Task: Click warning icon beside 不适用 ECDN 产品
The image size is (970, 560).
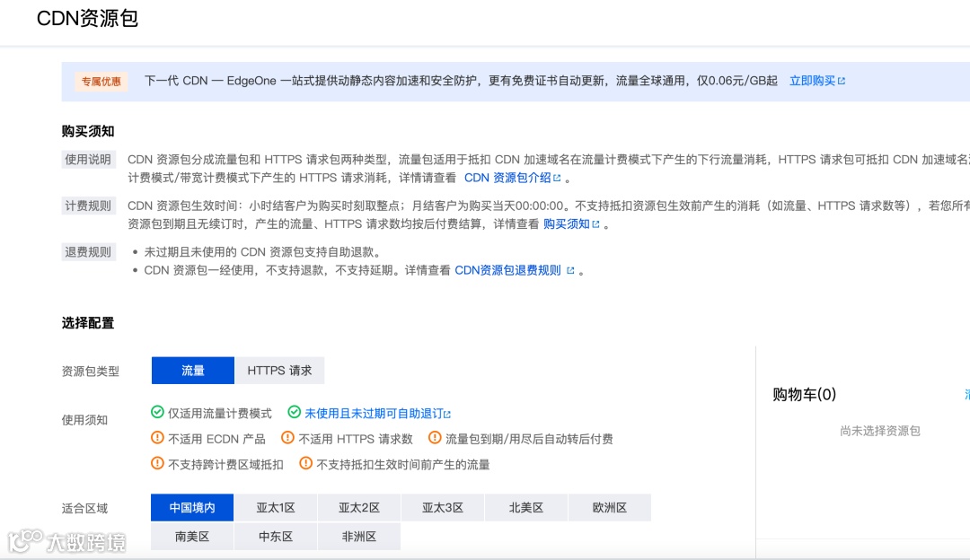Action: point(158,438)
